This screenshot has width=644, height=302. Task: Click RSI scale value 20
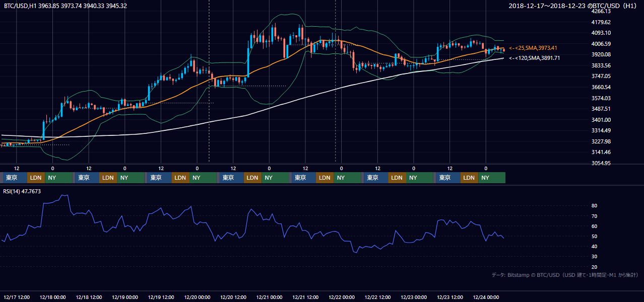coord(595,267)
